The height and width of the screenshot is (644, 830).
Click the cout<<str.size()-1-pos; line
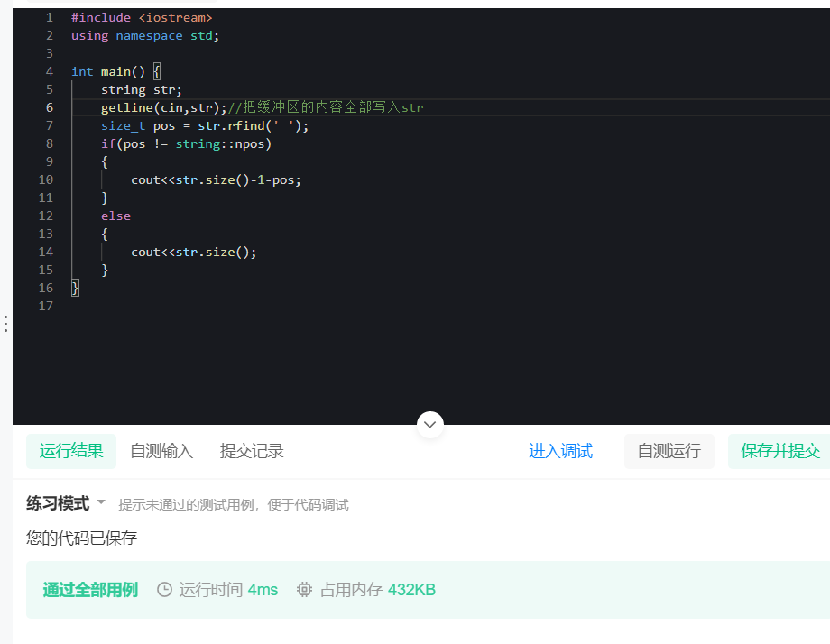click(x=216, y=179)
